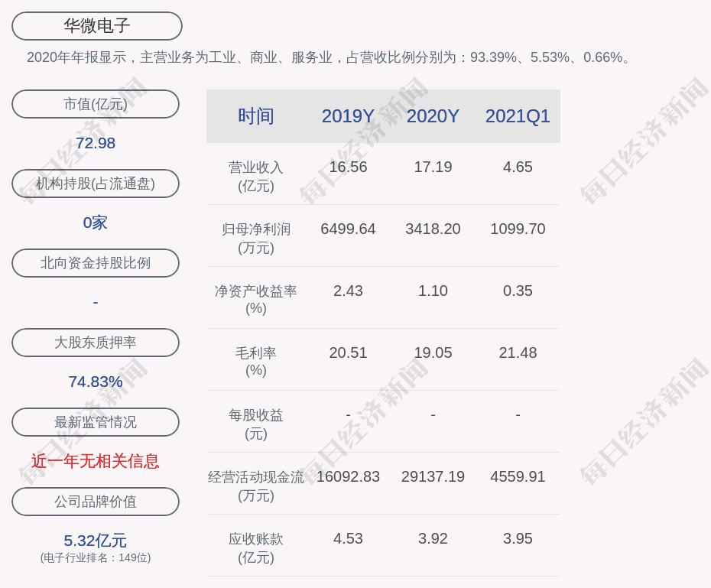Click the 公司品牌价值 pill
Viewport: 711px width, 588px height.
coord(96,502)
